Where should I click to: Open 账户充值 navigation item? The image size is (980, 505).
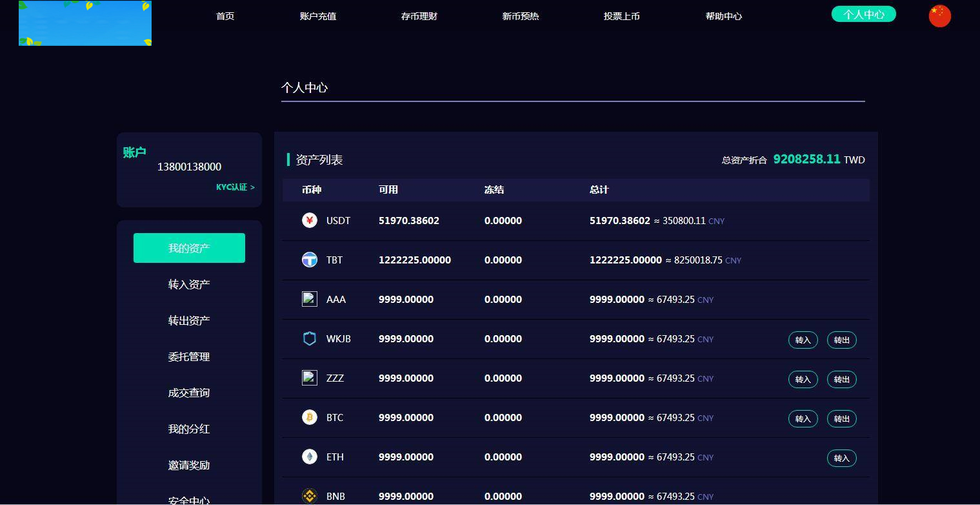click(318, 16)
